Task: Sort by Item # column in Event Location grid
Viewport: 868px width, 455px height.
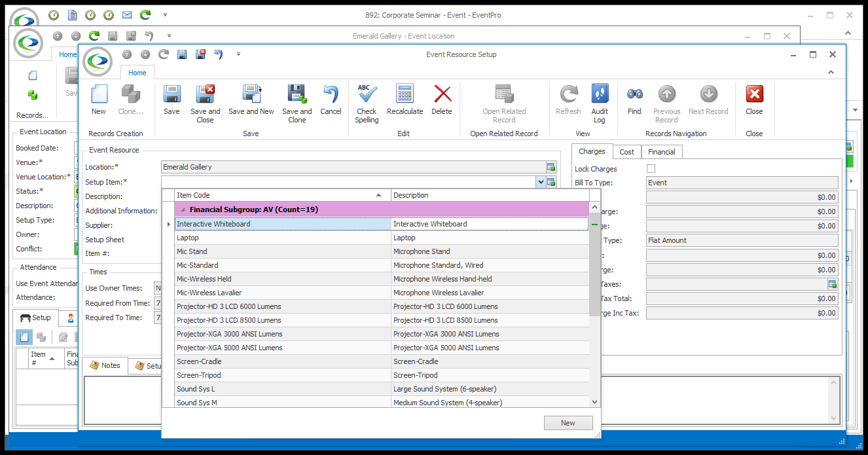Action: (47, 359)
